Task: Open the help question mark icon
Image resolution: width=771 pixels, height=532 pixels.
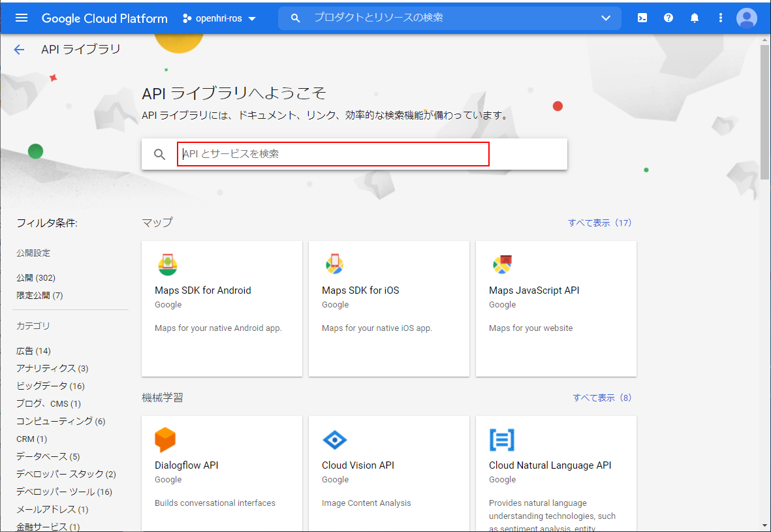Action: click(669, 18)
